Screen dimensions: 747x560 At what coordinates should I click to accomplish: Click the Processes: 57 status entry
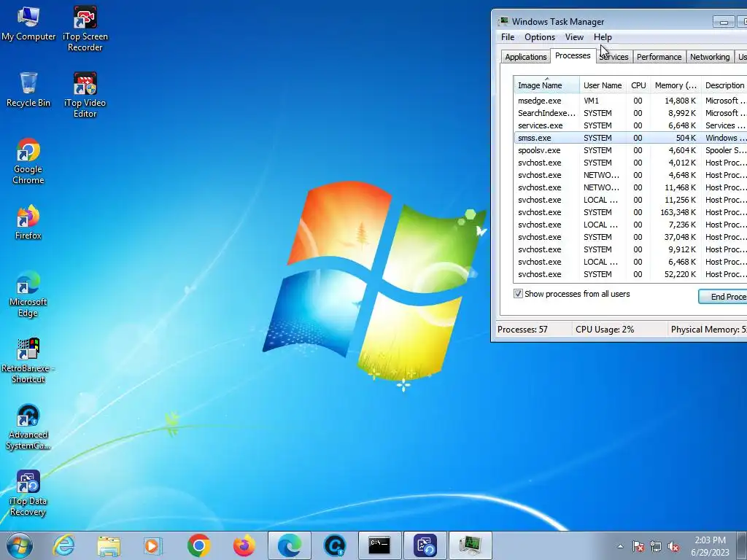click(522, 329)
